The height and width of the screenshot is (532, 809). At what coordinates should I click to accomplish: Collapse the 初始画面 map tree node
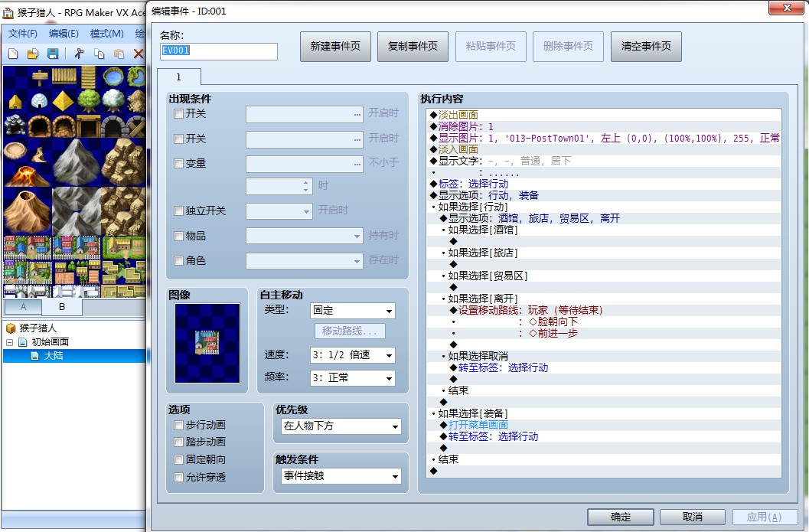(x=9, y=342)
